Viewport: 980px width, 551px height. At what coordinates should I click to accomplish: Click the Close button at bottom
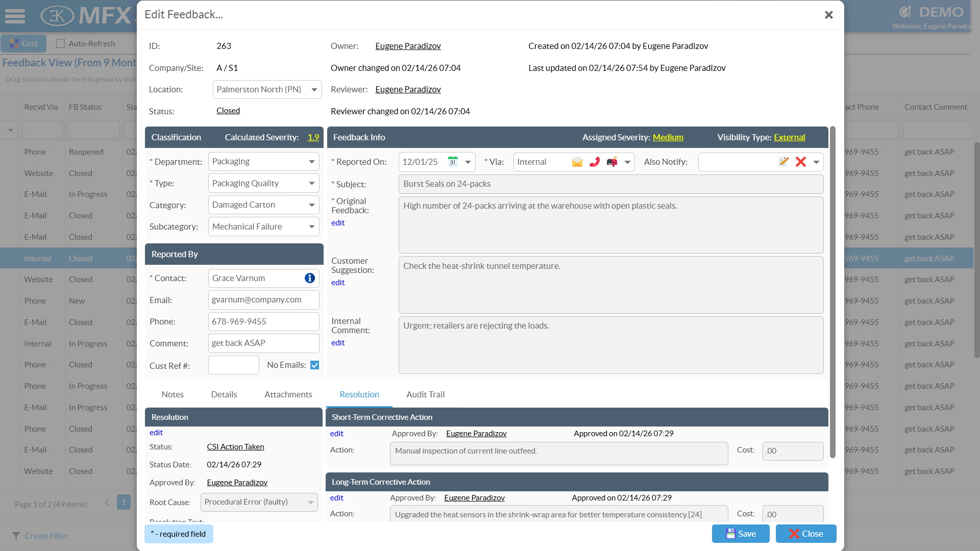(806, 534)
